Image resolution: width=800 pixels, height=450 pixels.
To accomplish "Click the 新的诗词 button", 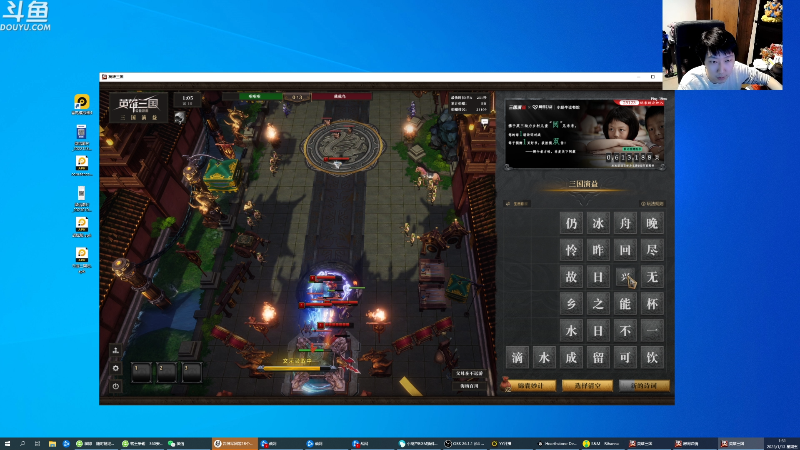I will point(644,385).
